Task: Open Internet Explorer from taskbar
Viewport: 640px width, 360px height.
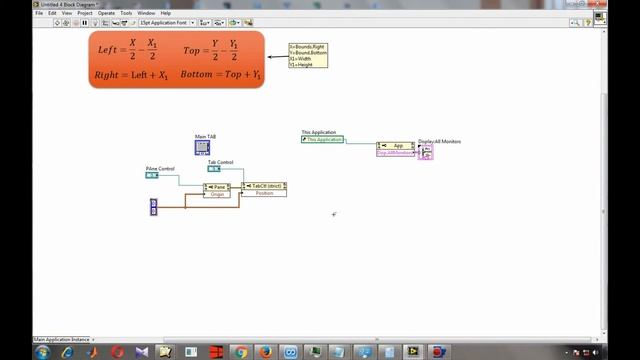Action: click(x=67, y=352)
